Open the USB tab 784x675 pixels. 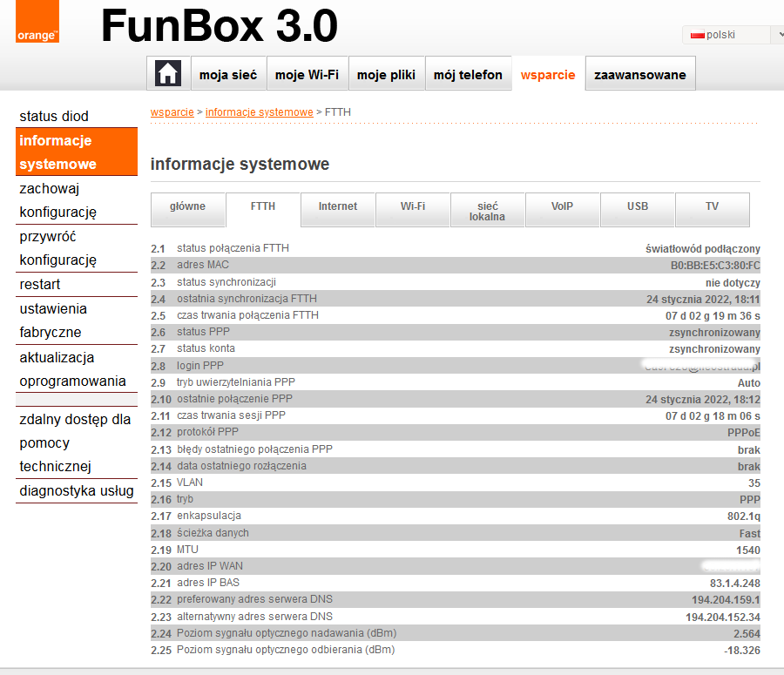pyautogui.click(x=638, y=207)
